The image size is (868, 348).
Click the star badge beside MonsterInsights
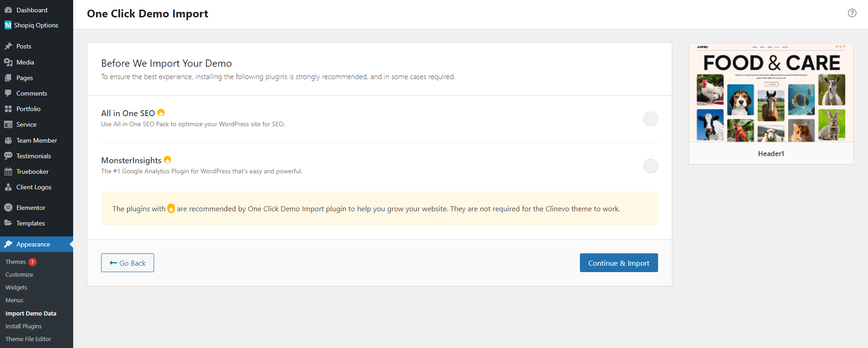click(167, 160)
